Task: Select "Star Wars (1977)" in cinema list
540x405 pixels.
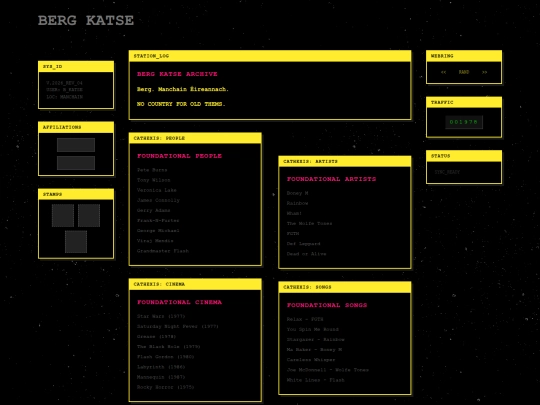Action: [x=161, y=316]
